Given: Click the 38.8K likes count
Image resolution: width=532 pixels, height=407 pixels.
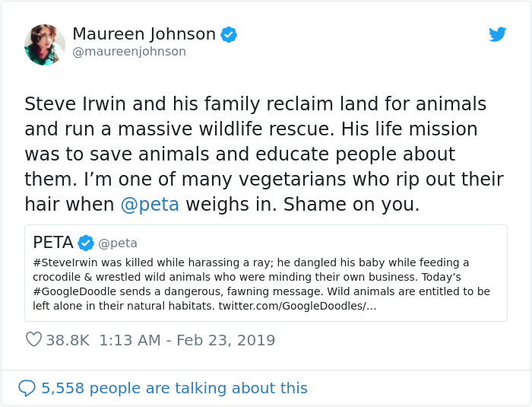Looking at the screenshot, I should 68,340.
